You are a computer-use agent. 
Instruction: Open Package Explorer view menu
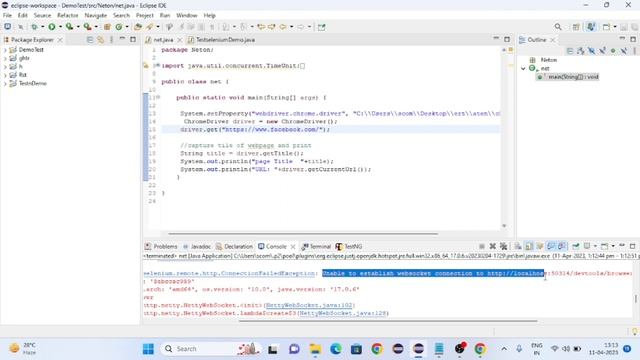point(111,40)
